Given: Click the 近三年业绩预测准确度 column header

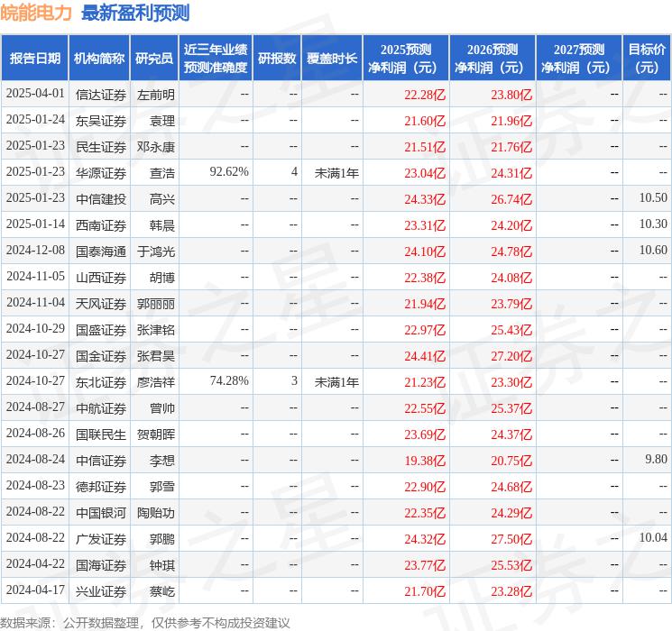Looking at the screenshot, I should pos(216,59).
